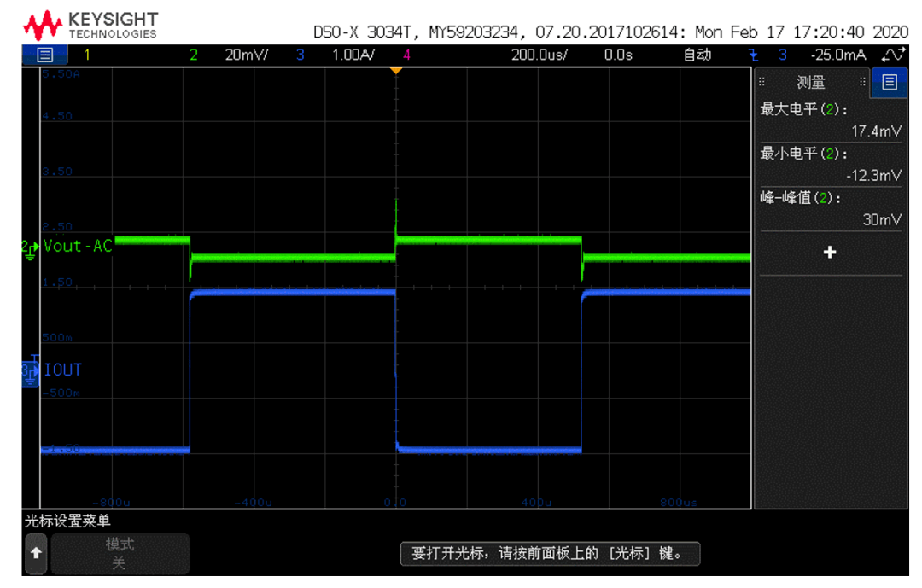This screenshot has height=588, width=922.
Task: Select channel 4 indicator
Action: click(406, 55)
